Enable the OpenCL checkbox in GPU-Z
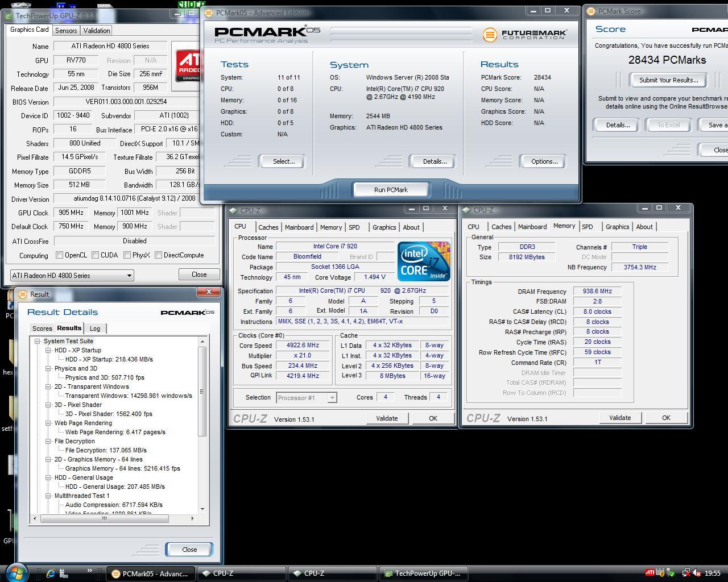 point(59,255)
